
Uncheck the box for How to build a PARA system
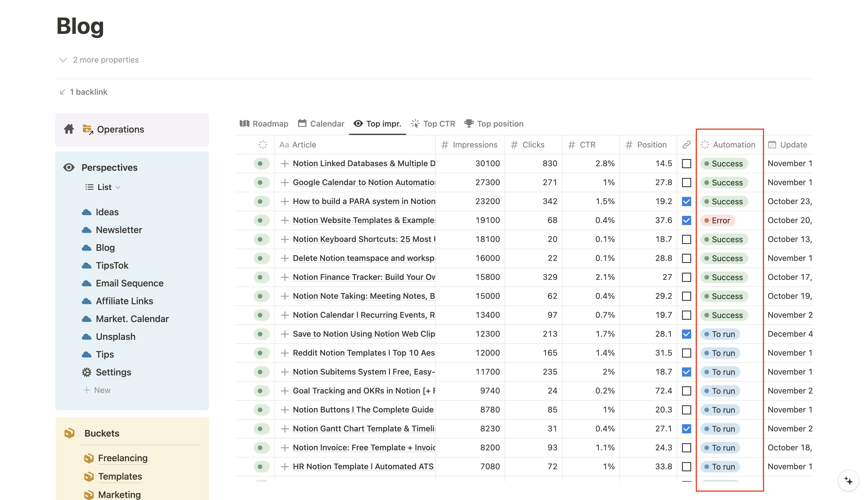pyautogui.click(x=686, y=201)
